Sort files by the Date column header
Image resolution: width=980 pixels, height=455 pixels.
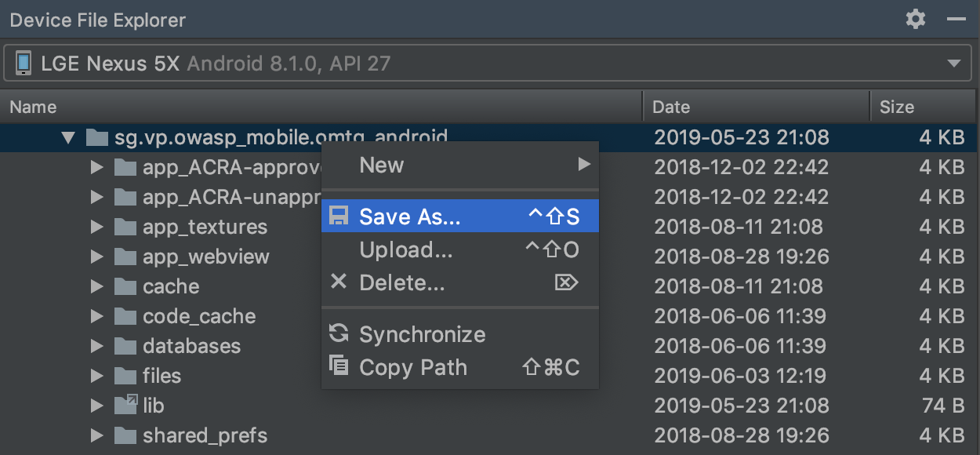672,107
